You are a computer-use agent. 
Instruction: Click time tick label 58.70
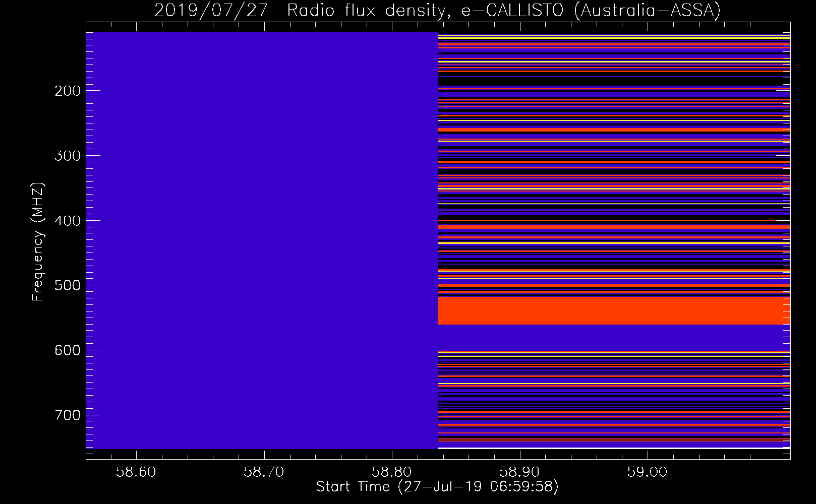tap(264, 472)
